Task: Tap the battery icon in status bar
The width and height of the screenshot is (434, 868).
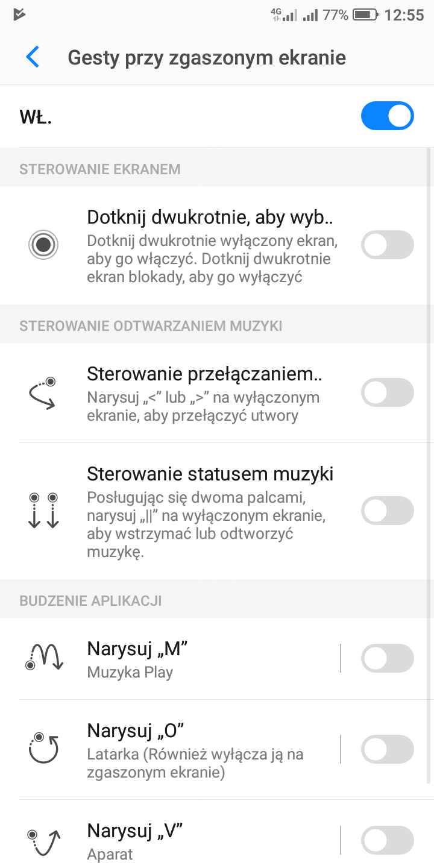Action: pyautogui.click(x=365, y=15)
